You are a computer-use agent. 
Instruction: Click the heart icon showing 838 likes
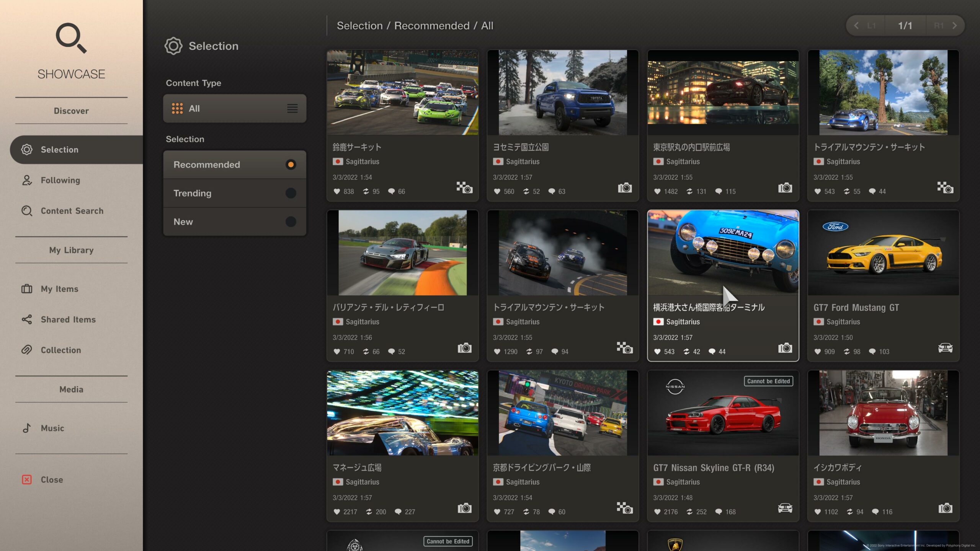[x=337, y=191]
